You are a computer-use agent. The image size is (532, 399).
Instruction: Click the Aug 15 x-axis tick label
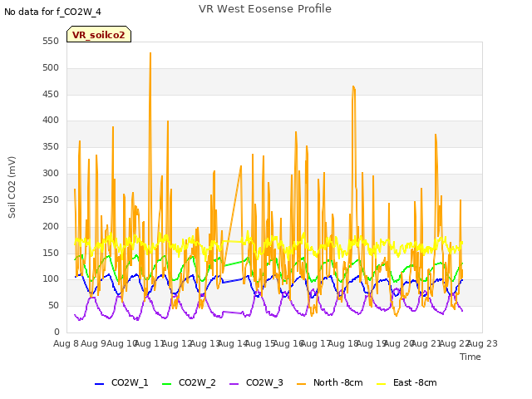[260, 343]
